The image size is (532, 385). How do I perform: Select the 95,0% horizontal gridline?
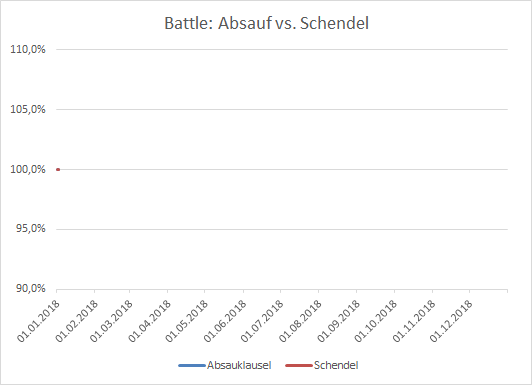(282, 229)
